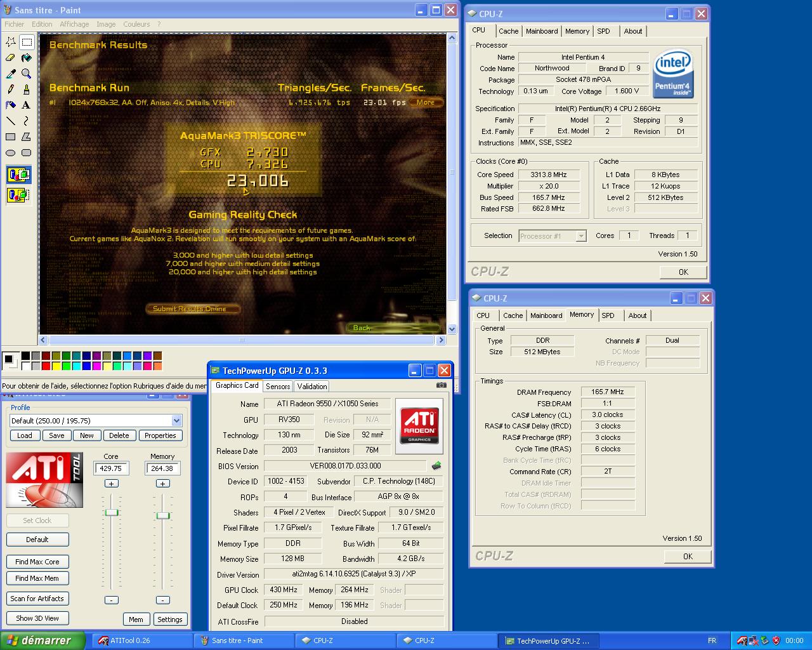
Task: Choose the Curve tool in Paint
Action: 27,121
